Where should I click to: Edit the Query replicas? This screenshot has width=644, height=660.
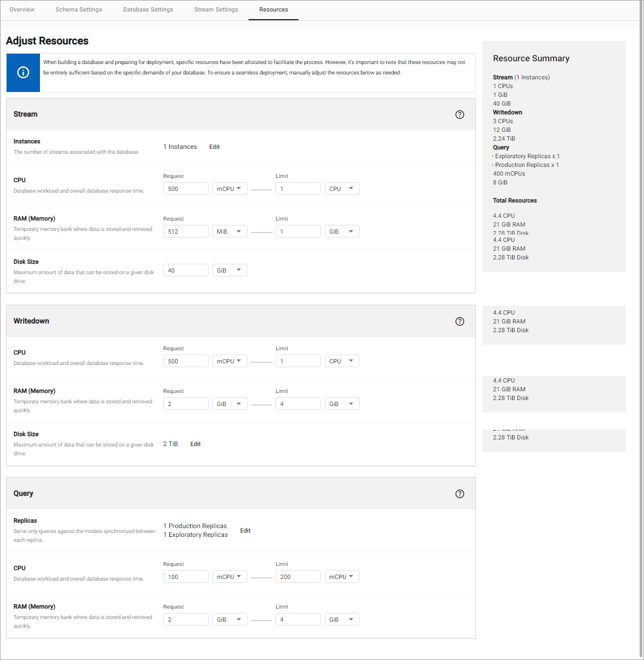[x=245, y=530]
